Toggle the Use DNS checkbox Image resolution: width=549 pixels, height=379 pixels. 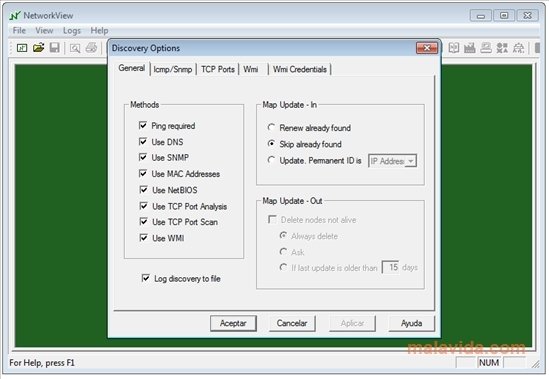pos(143,142)
